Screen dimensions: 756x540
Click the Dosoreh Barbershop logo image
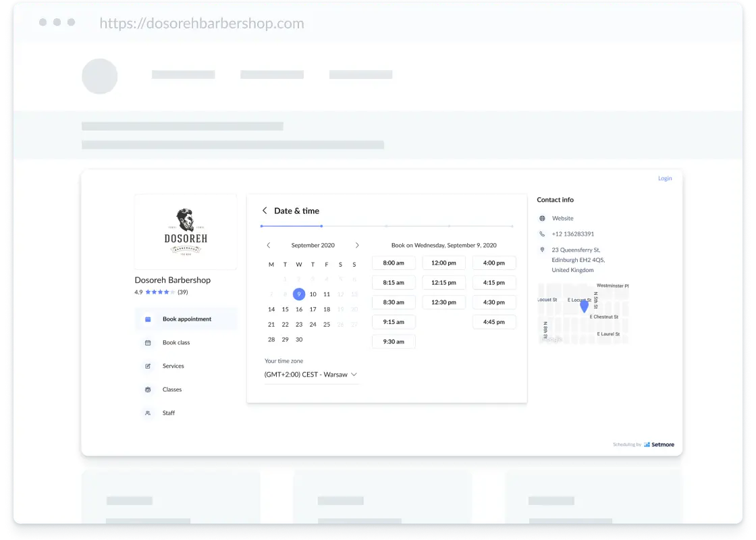pos(186,232)
